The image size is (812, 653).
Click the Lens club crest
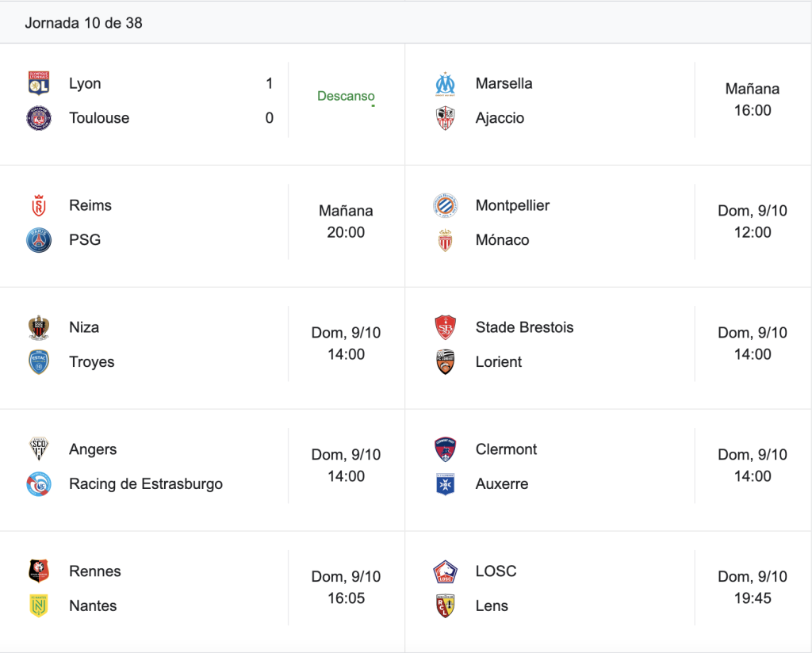(446, 606)
